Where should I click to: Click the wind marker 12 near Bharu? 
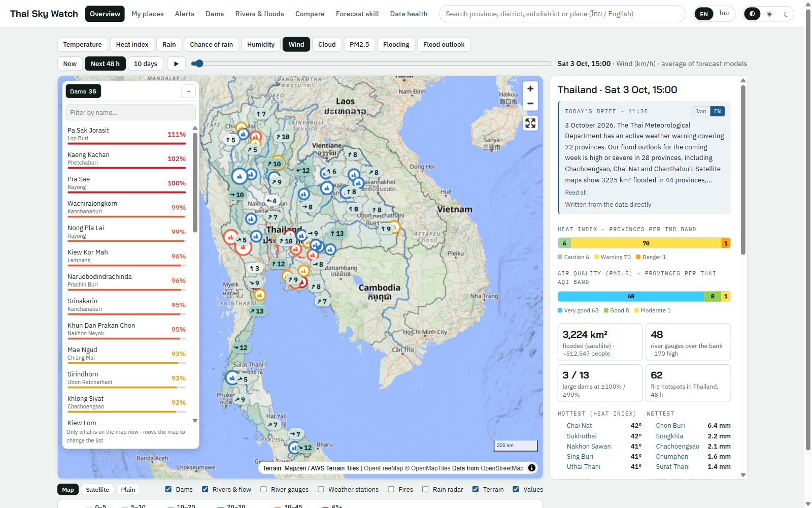pyautogui.click(x=306, y=448)
